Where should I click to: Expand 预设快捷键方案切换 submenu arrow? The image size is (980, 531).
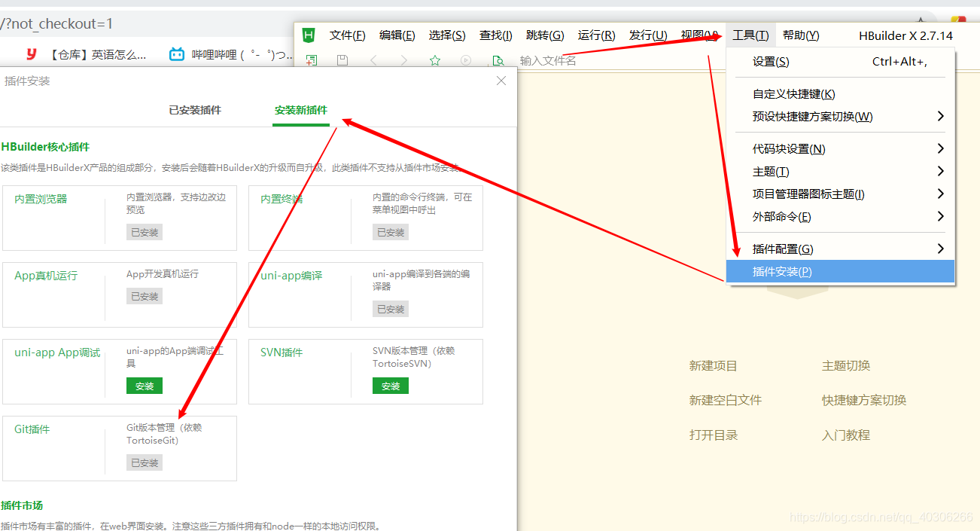coord(940,116)
